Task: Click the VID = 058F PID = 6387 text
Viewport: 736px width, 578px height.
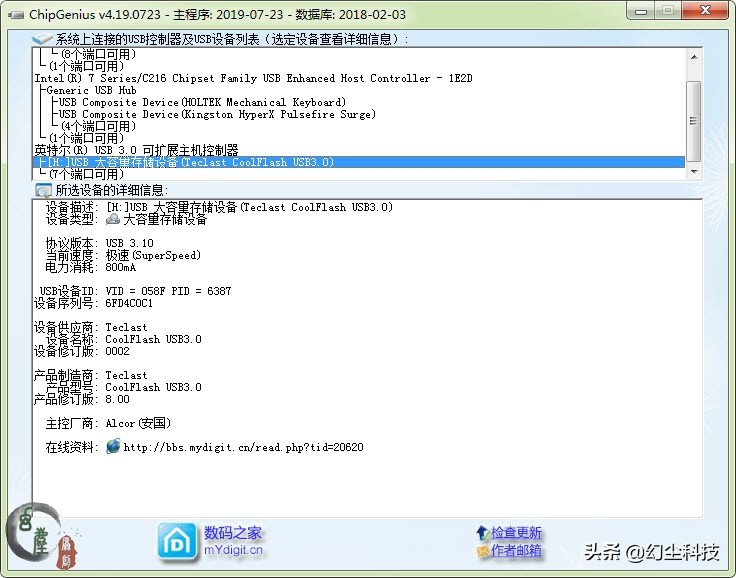Action: click(x=168, y=291)
